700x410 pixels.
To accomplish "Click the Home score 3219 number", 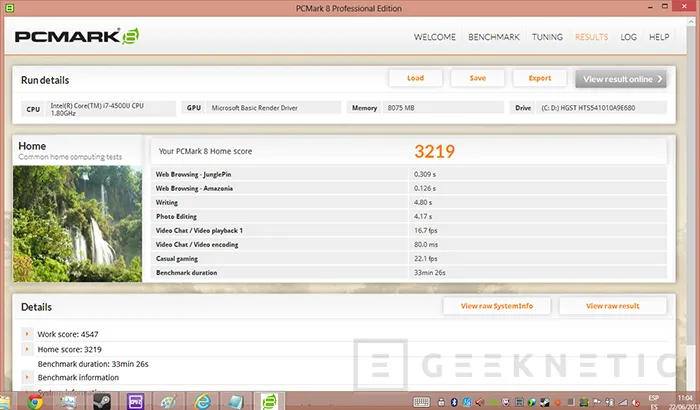I will pos(434,151).
